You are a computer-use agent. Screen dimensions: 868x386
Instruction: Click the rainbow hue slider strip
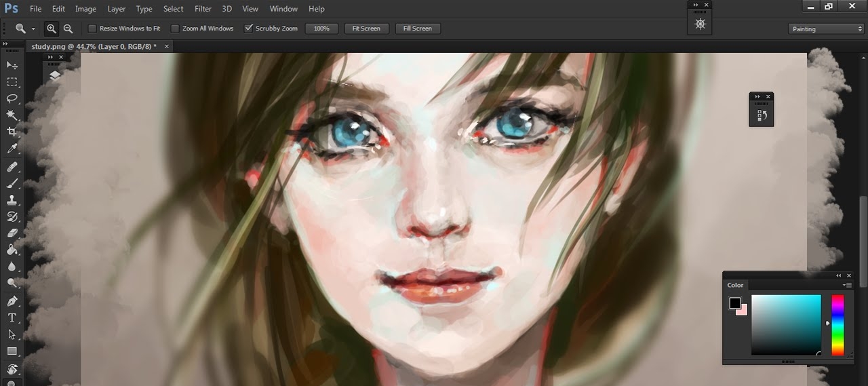(837, 325)
